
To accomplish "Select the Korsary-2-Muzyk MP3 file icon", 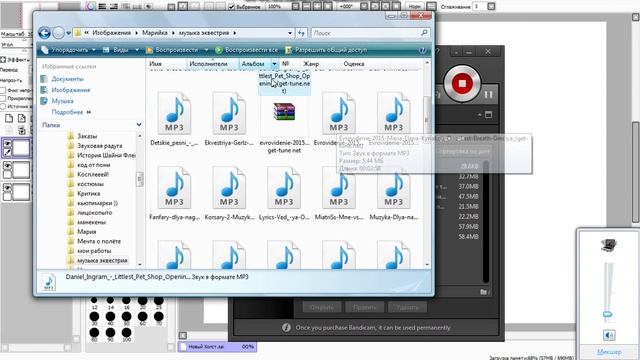I will click(229, 188).
